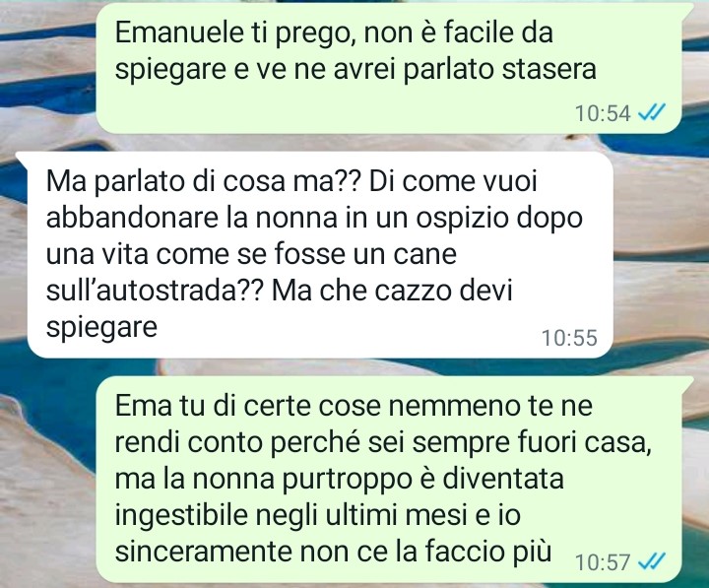This screenshot has width=709, height=588.
Task: Select the green "Ema tu di certe cose" message
Action: click(390, 480)
